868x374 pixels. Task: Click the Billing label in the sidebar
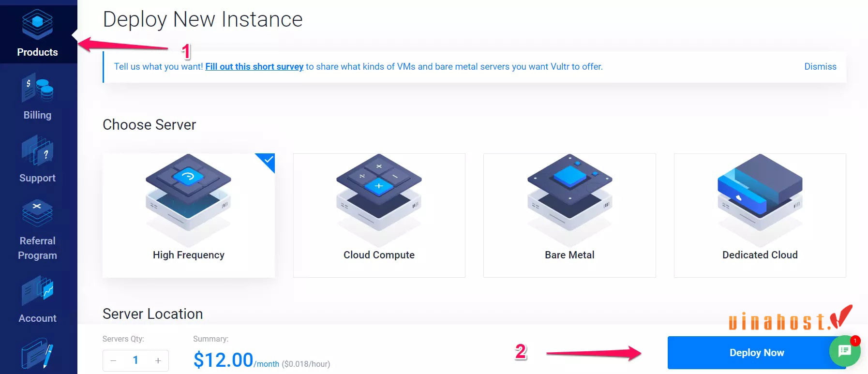tap(37, 115)
